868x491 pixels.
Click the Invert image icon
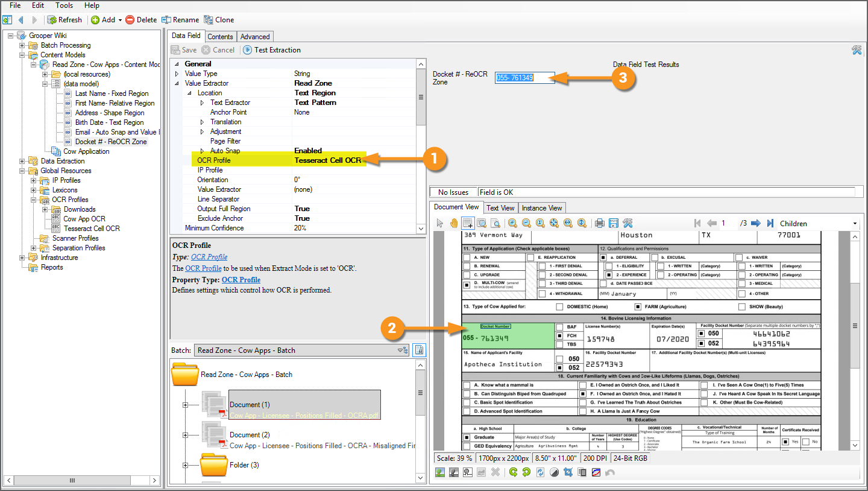point(554,472)
